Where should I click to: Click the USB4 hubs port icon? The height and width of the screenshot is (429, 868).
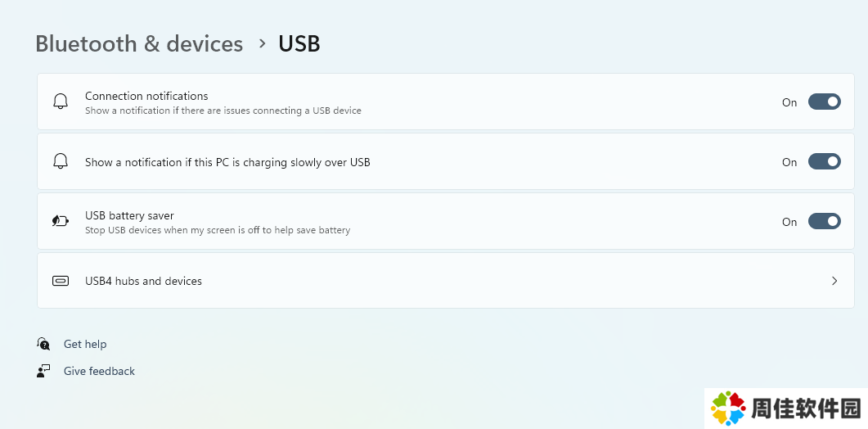tap(61, 281)
